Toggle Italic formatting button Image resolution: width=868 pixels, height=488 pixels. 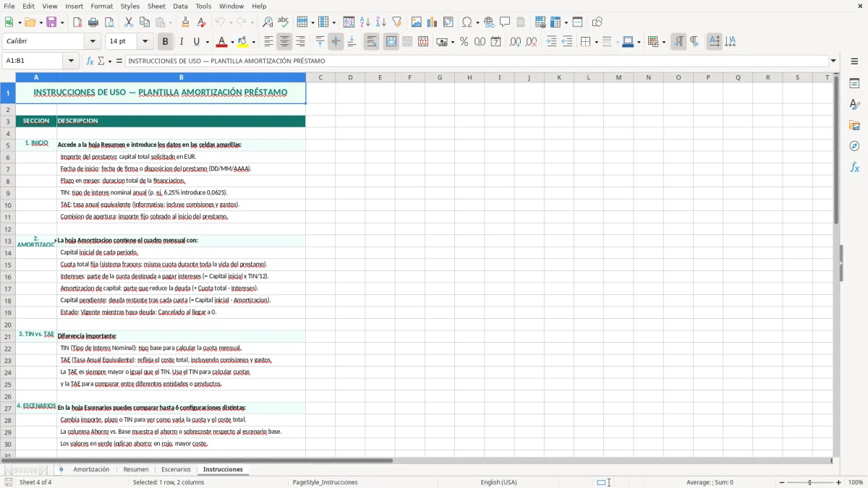(181, 42)
